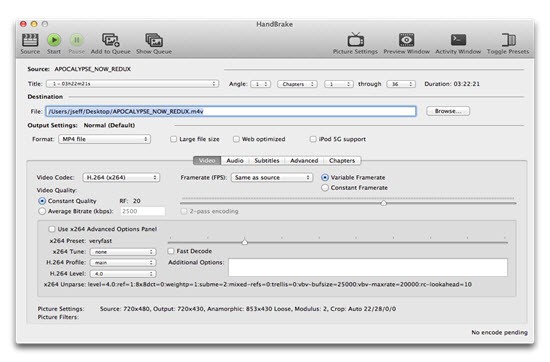Click the Duration: 03:22:21 text

coord(452,84)
